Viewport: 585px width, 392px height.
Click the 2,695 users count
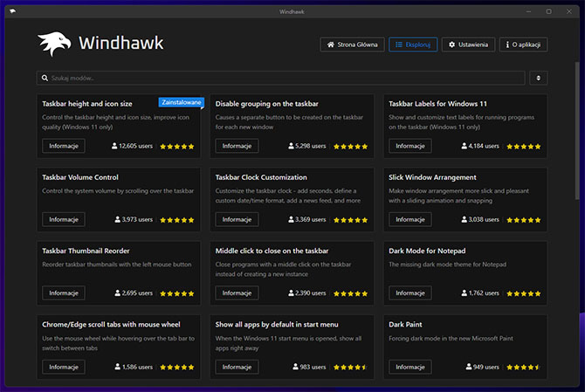coord(134,292)
